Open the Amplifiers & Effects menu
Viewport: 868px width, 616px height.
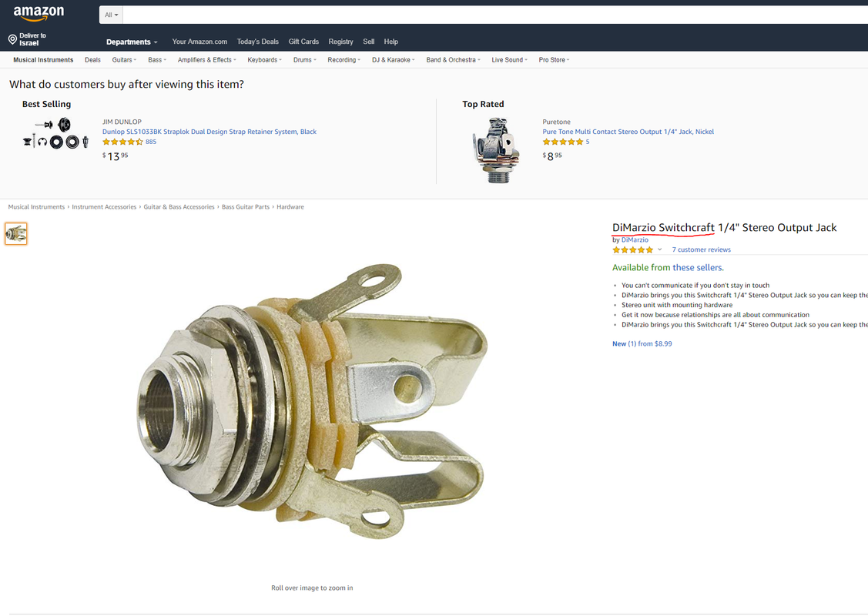tap(206, 60)
